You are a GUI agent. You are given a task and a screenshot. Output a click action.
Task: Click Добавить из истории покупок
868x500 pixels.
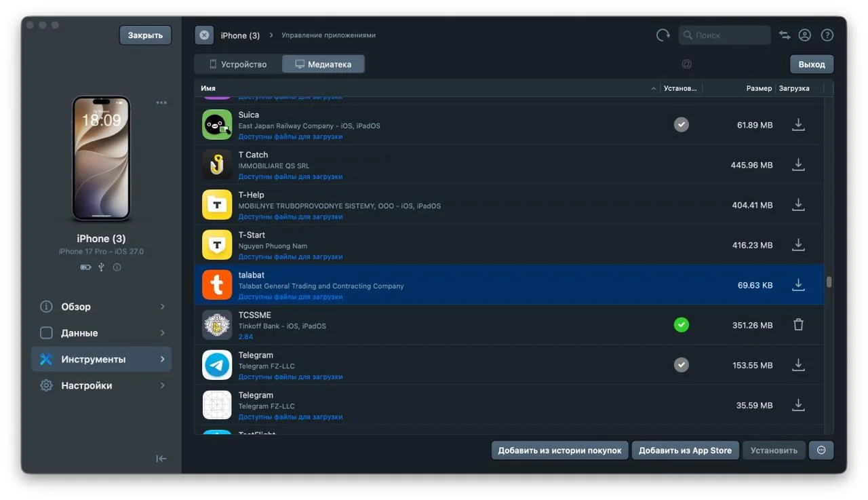559,450
